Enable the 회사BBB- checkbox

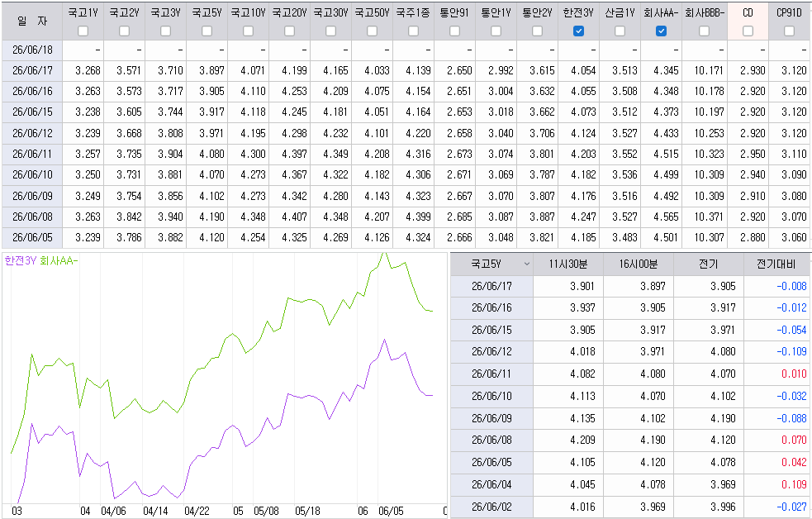point(705,31)
